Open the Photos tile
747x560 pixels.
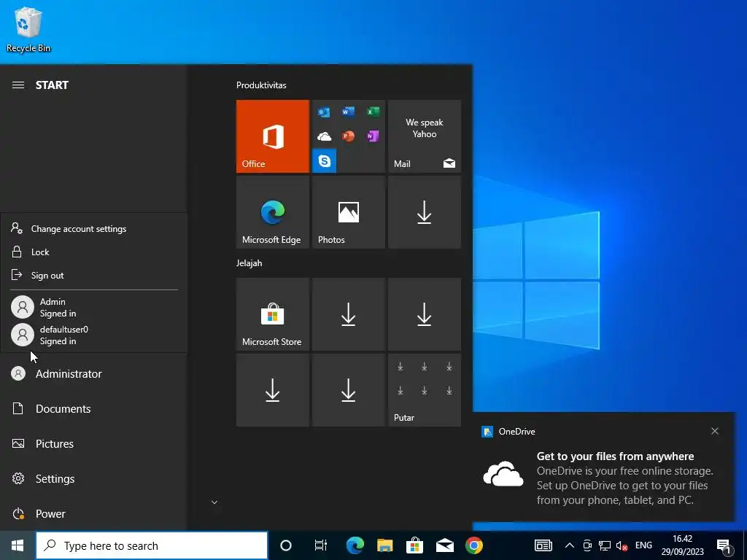[x=348, y=212]
